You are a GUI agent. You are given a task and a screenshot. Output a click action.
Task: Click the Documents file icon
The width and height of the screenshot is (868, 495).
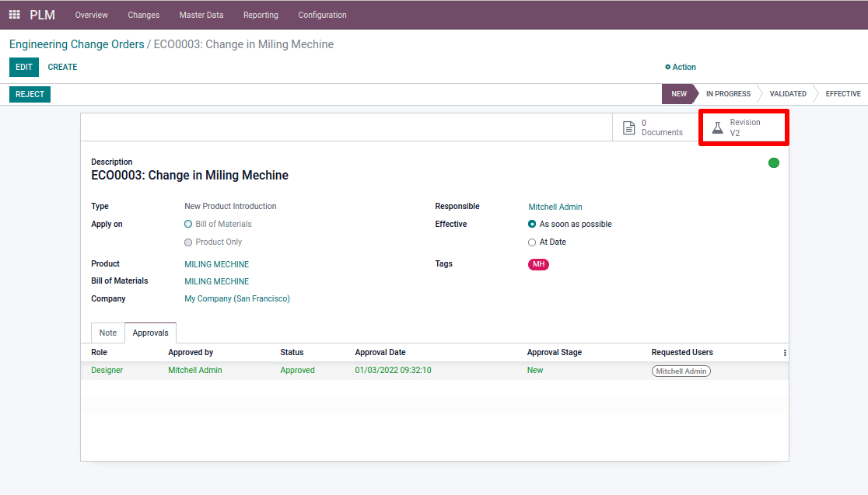[629, 127]
